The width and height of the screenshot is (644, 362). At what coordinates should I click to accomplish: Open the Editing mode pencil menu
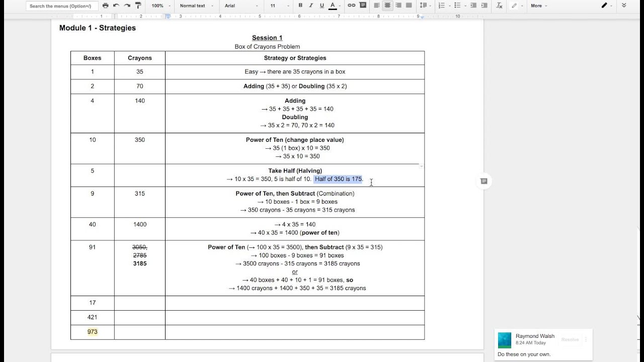coord(606,6)
